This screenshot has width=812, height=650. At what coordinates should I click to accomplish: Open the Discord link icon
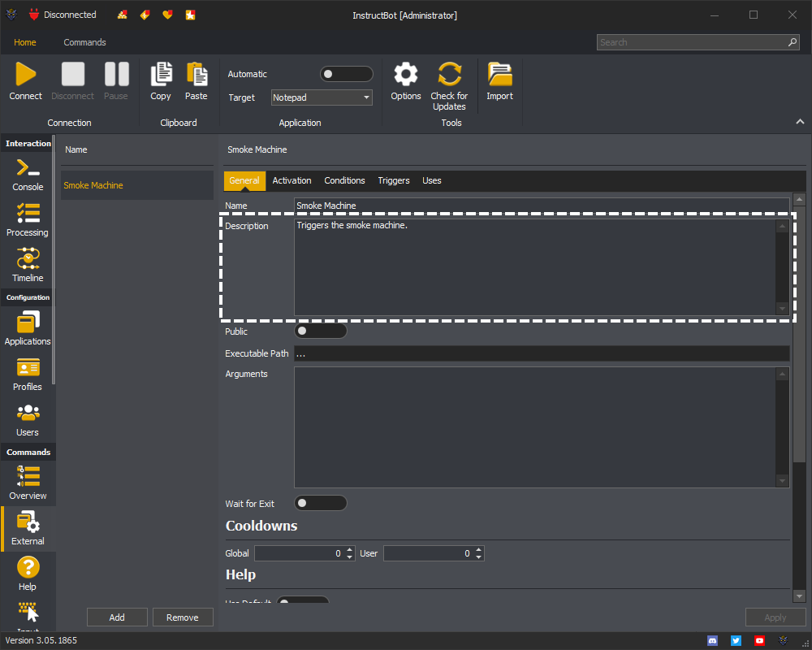click(x=713, y=641)
